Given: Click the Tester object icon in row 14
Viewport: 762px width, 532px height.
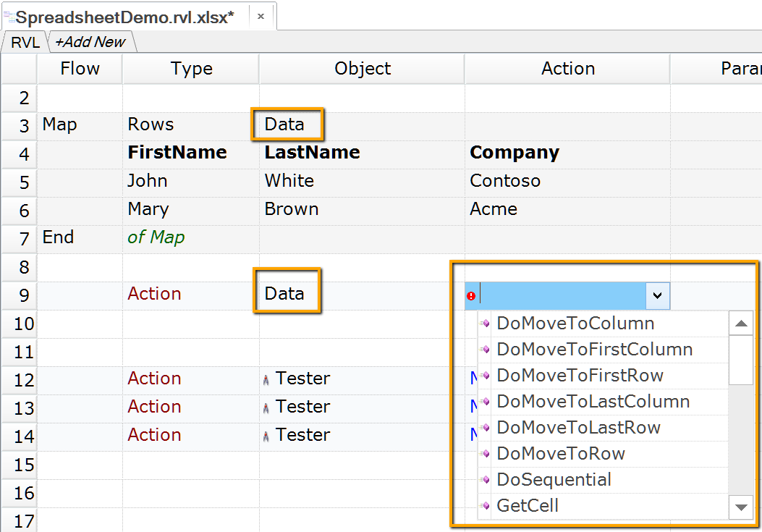Looking at the screenshot, I should point(266,436).
